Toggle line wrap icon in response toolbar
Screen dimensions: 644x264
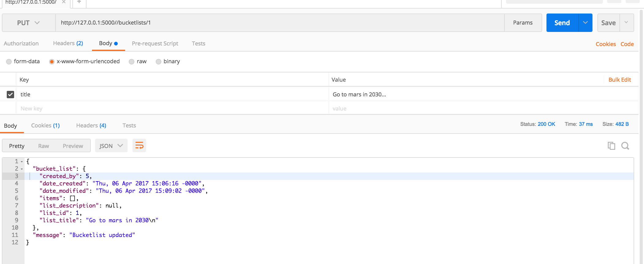139,146
